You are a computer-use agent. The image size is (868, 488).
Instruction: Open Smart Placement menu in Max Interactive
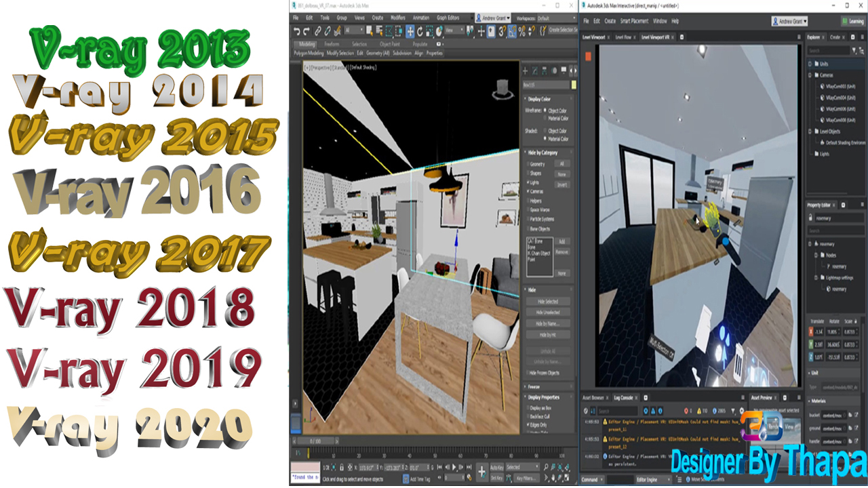click(x=635, y=21)
